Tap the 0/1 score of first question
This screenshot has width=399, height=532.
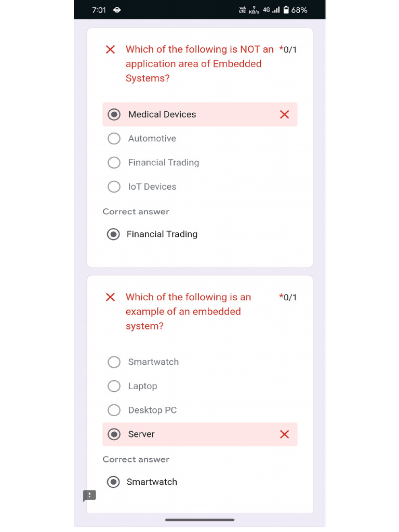coord(288,50)
